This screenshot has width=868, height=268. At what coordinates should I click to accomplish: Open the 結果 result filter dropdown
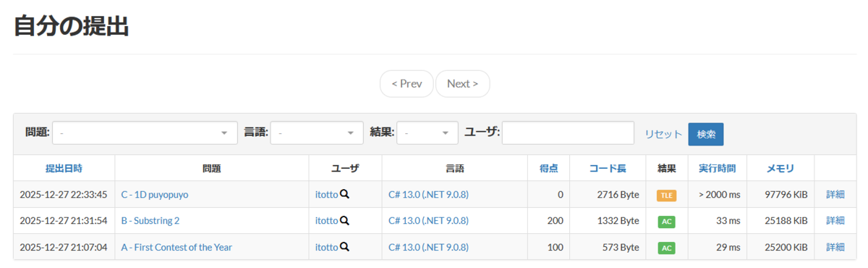pos(427,133)
